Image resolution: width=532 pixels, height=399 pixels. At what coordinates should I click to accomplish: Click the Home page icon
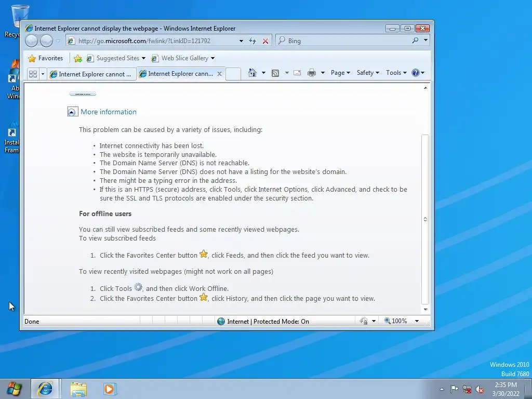[x=252, y=73]
